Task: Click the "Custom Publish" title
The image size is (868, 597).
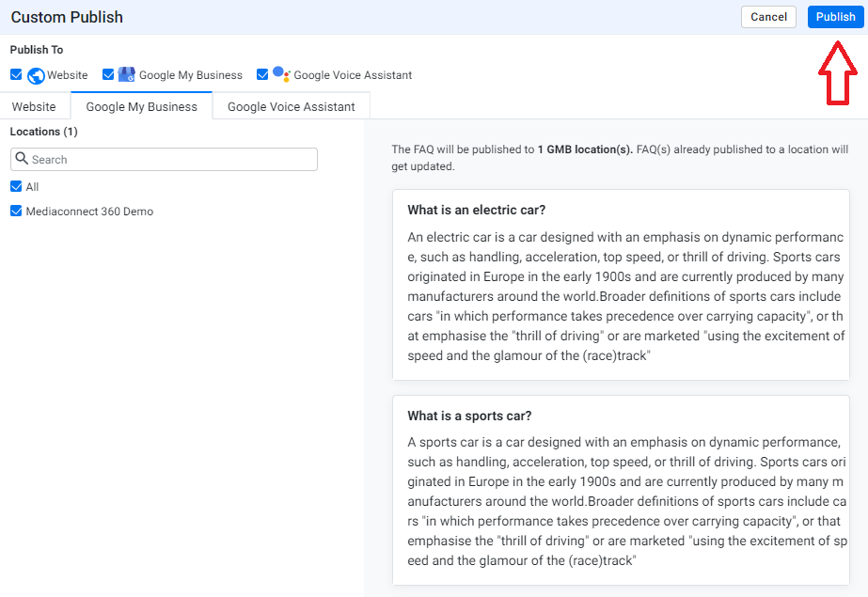Action: [67, 17]
